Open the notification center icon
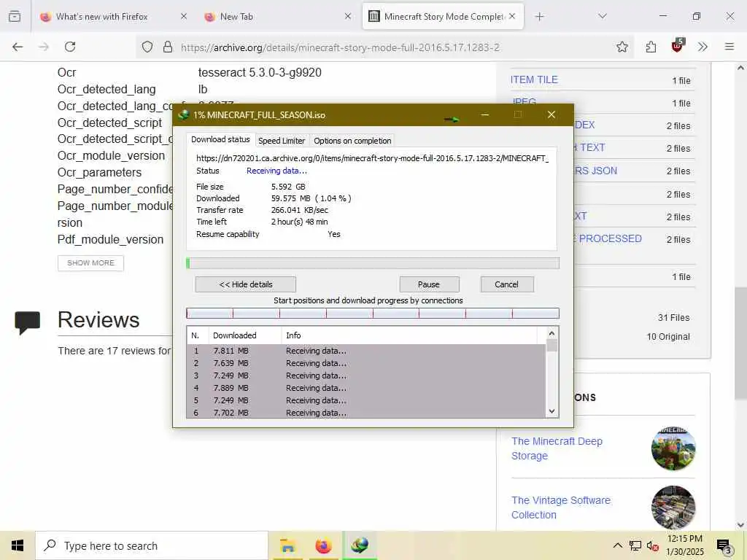 (x=724, y=546)
